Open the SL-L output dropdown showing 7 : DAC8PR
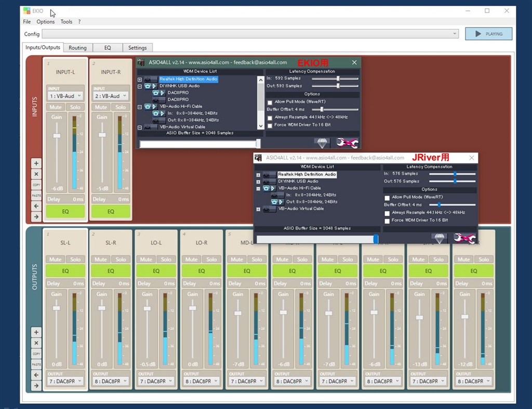 pos(65,381)
